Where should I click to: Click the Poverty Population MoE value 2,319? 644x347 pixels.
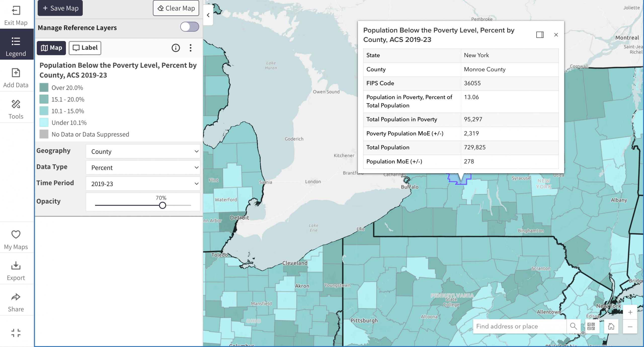coord(471,133)
